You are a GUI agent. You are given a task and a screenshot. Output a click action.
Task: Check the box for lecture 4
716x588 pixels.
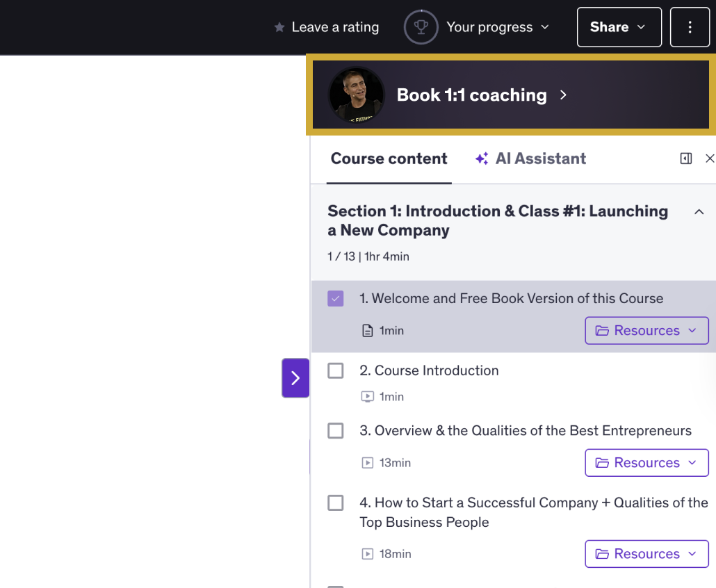[336, 503]
